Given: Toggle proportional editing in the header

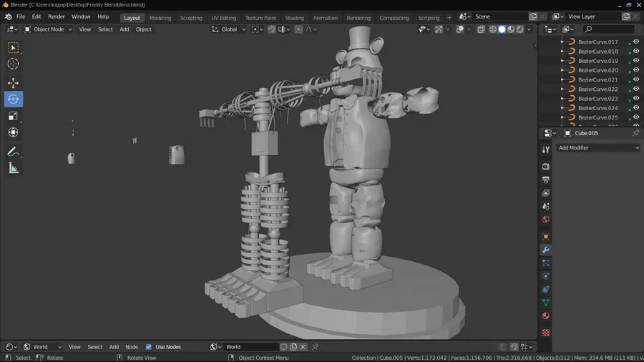Looking at the screenshot, I should pyautogui.click(x=298, y=29).
